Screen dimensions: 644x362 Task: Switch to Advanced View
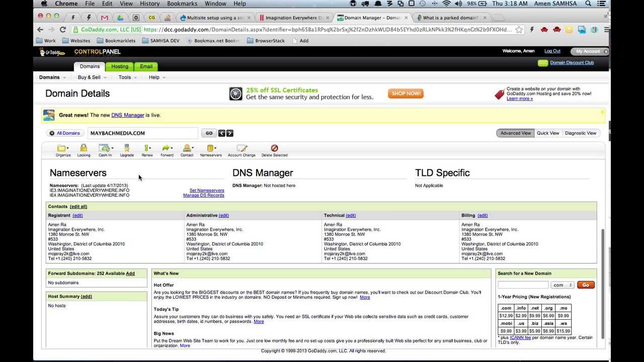[515, 133]
